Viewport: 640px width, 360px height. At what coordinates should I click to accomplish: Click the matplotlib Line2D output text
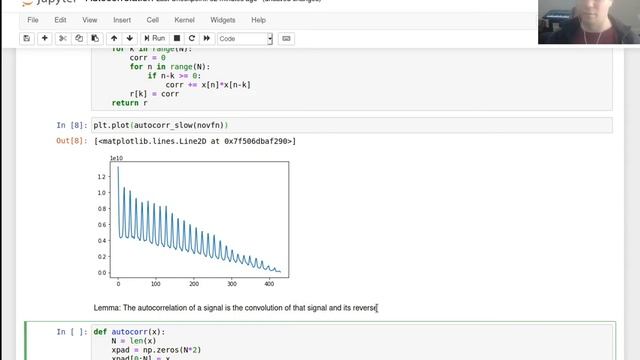(x=195, y=141)
